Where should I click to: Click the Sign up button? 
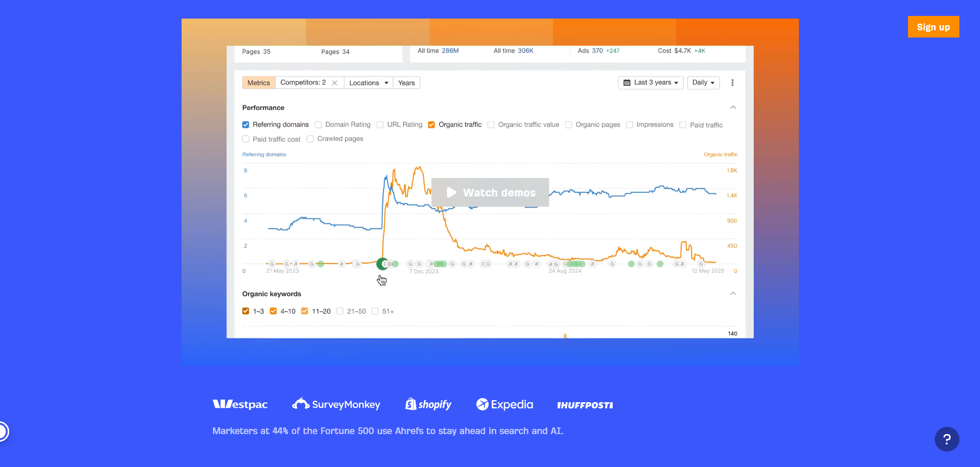point(933,27)
